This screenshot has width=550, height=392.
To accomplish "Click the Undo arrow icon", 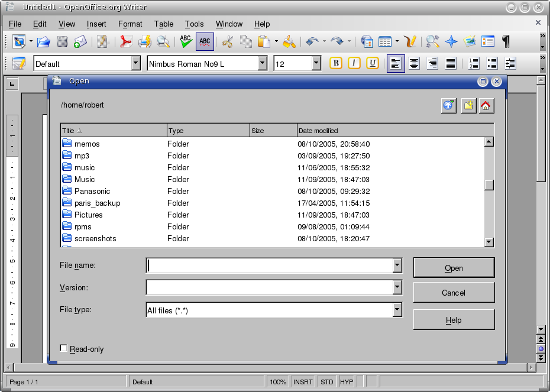I will [312, 42].
